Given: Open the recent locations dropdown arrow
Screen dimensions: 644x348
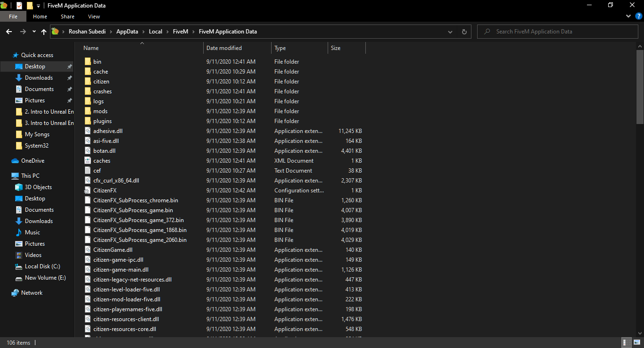Looking at the screenshot, I should (34, 32).
